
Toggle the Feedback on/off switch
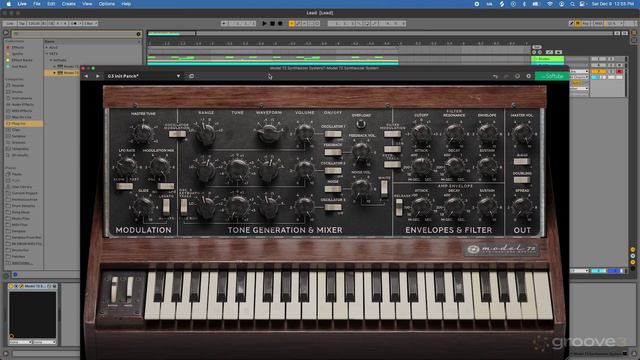[333, 152]
